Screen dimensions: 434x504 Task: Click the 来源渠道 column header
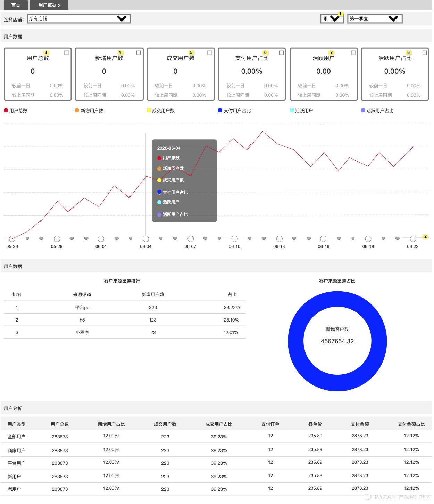pos(82,294)
